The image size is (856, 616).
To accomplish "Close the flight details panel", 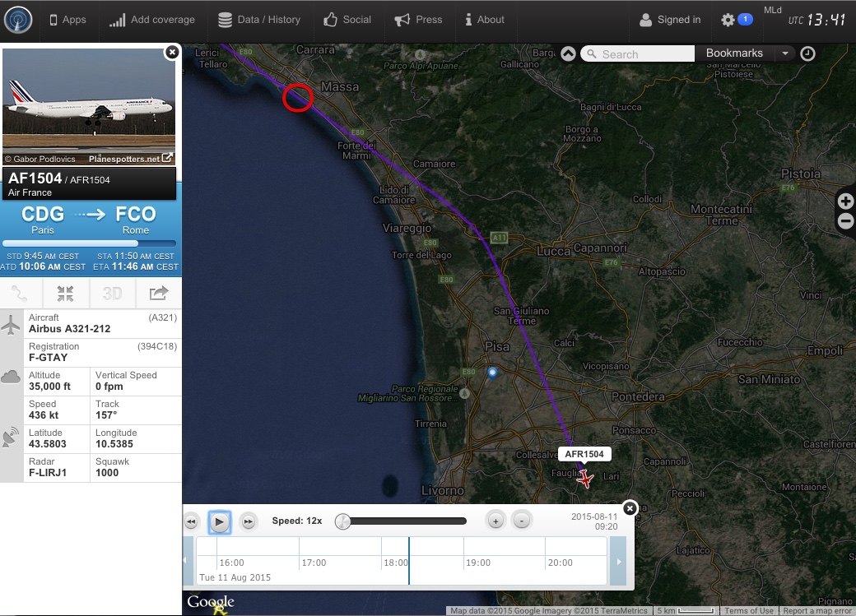I will (172, 53).
